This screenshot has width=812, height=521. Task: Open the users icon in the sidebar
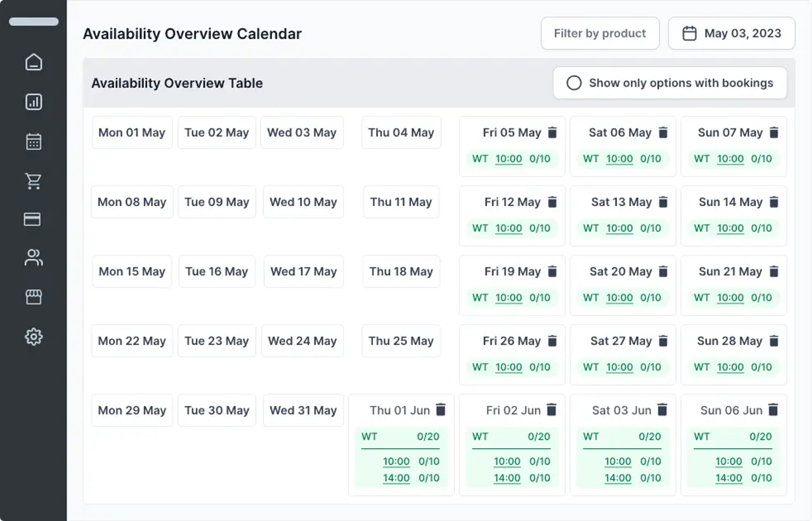click(33, 258)
